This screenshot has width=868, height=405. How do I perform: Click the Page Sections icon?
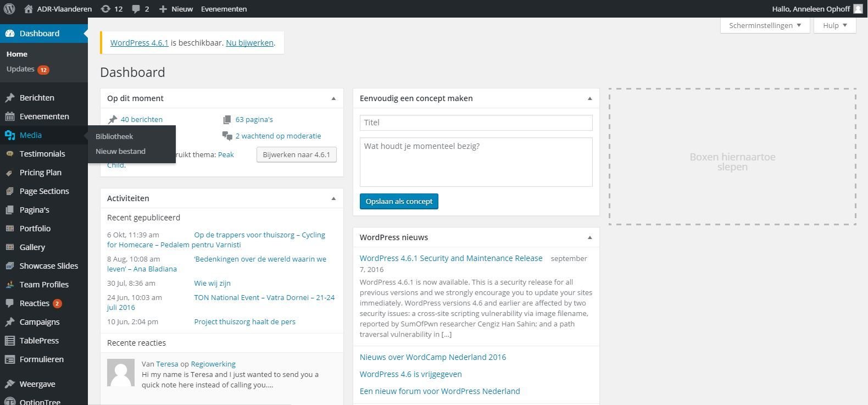point(10,191)
